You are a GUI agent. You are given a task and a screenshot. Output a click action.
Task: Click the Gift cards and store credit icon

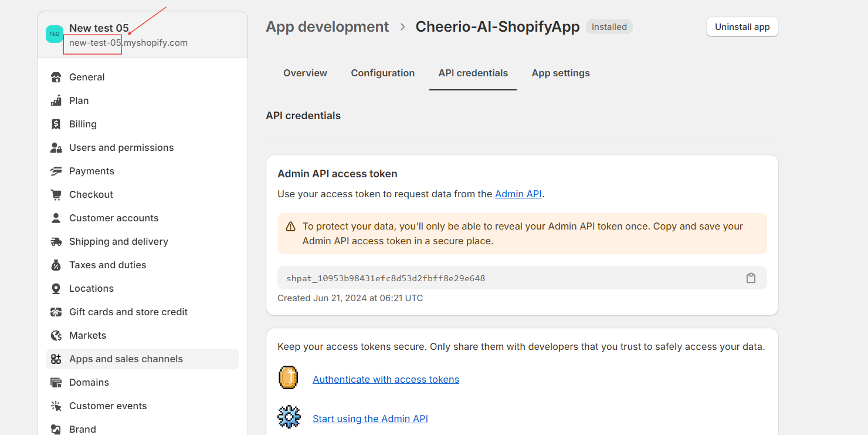tap(56, 312)
